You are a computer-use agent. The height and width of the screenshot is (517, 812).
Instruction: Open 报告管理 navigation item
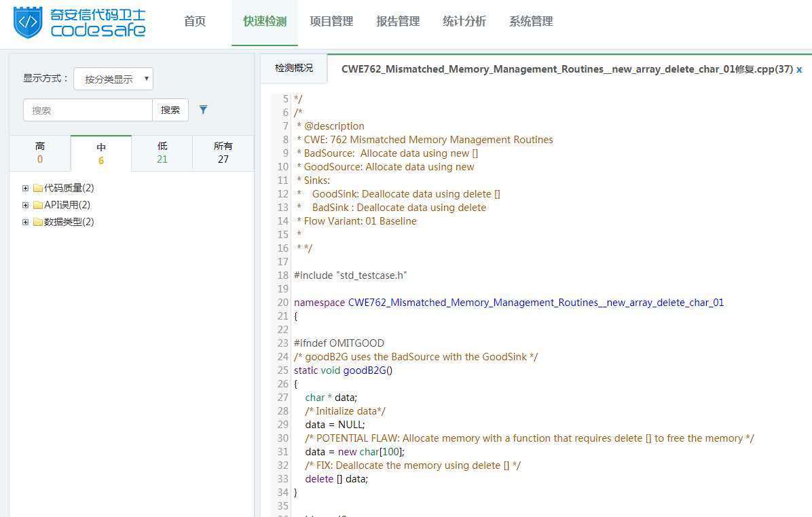pyautogui.click(x=398, y=22)
